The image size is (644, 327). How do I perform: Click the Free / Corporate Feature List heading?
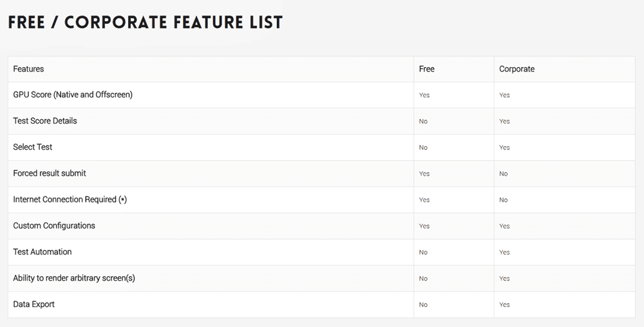tap(145, 23)
